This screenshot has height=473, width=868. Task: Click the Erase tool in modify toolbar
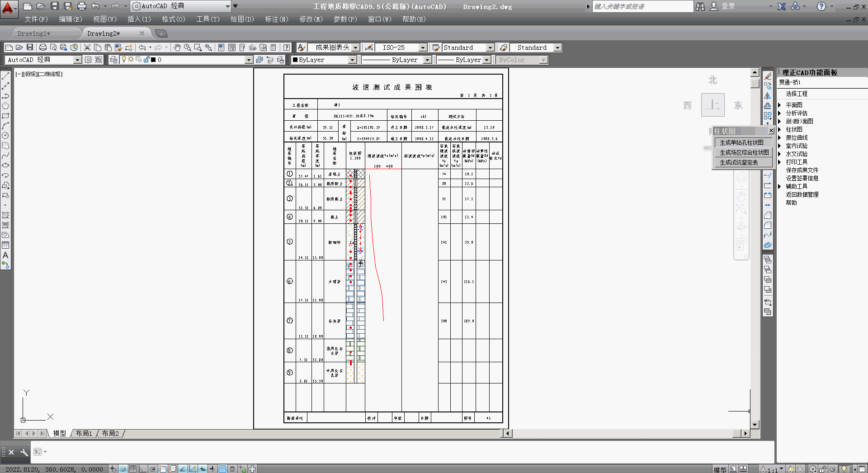768,76
